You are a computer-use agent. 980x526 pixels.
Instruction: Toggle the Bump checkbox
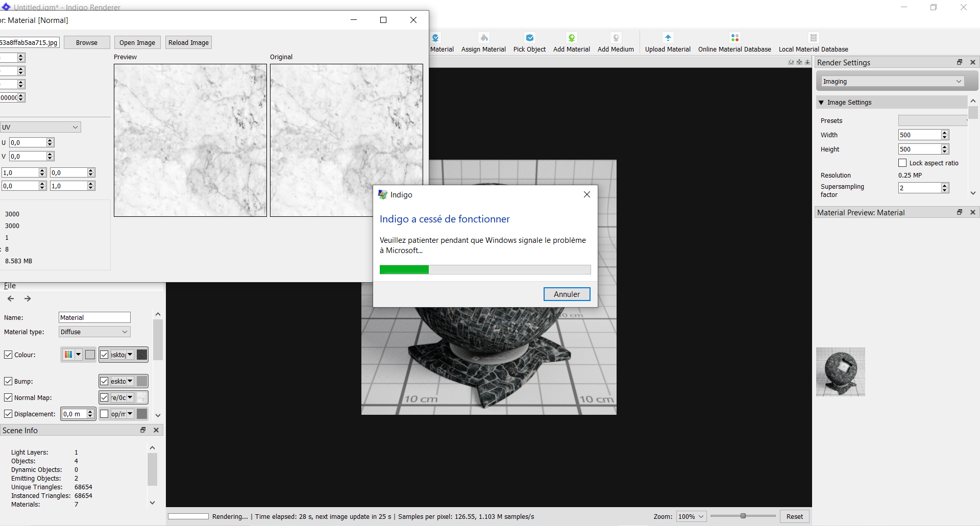pos(8,381)
